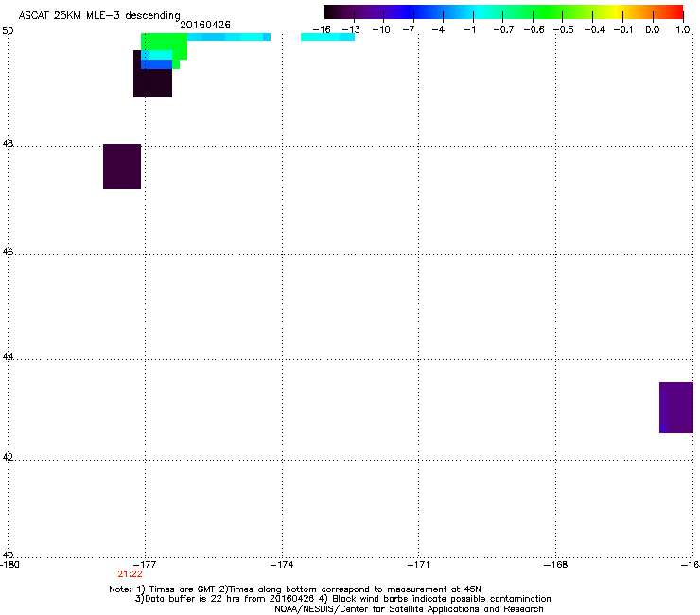
Task: Click the 48 latitude axis label
Action: (8, 144)
